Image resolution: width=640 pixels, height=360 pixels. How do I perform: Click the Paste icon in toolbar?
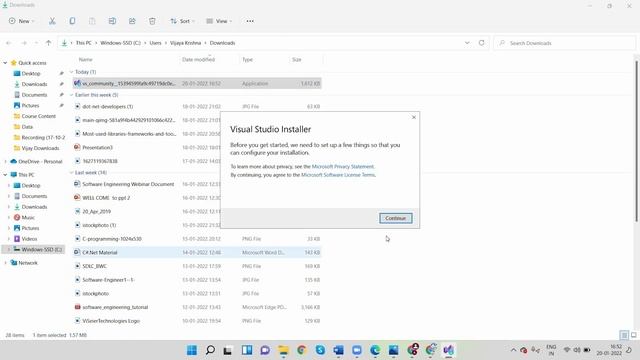pos(92,21)
